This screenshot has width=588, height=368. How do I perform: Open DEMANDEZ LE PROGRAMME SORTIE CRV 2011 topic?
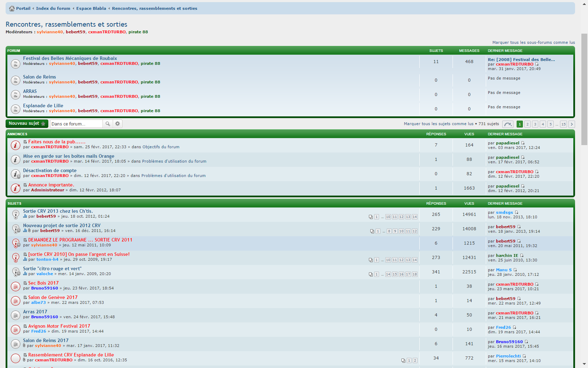tap(80, 240)
